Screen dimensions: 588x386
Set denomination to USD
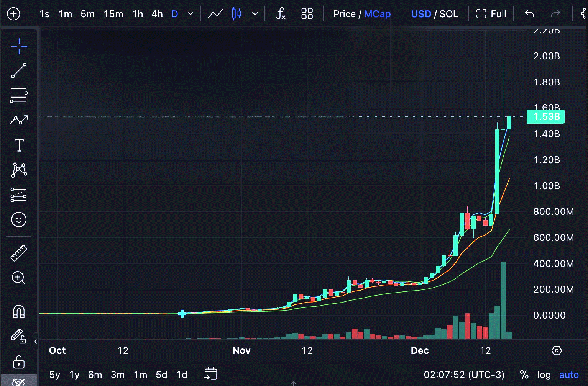(421, 14)
